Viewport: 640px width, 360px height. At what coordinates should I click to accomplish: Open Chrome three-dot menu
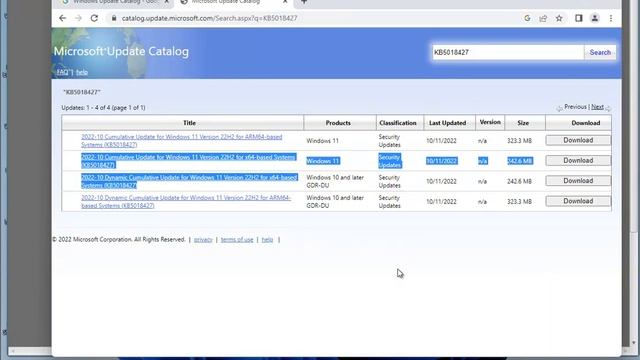point(611,18)
